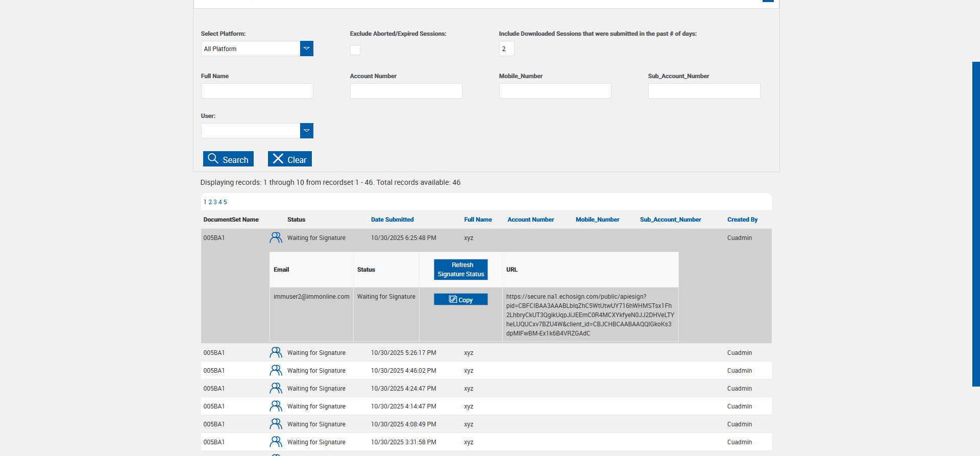
Task: Go to results page 2
Action: pos(210,202)
